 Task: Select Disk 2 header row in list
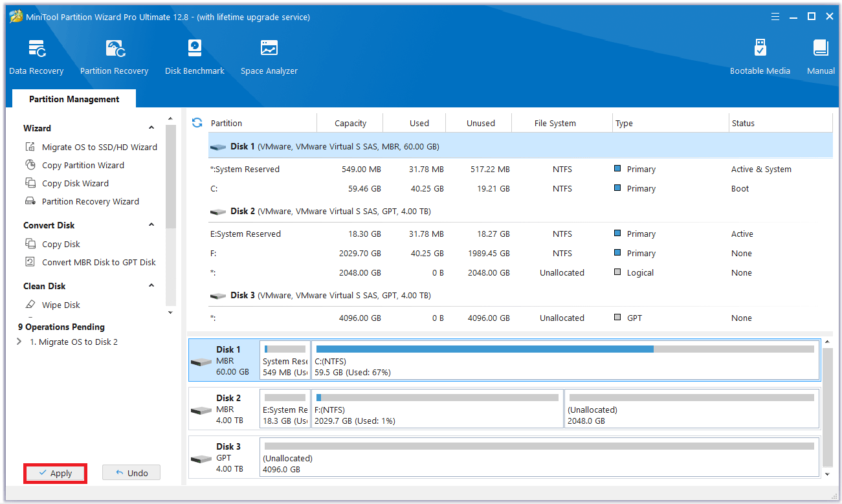pyautogui.click(x=520, y=211)
